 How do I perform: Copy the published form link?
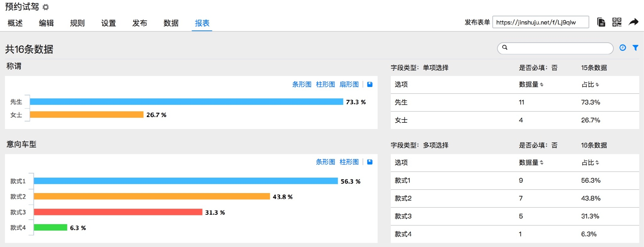point(601,22)
